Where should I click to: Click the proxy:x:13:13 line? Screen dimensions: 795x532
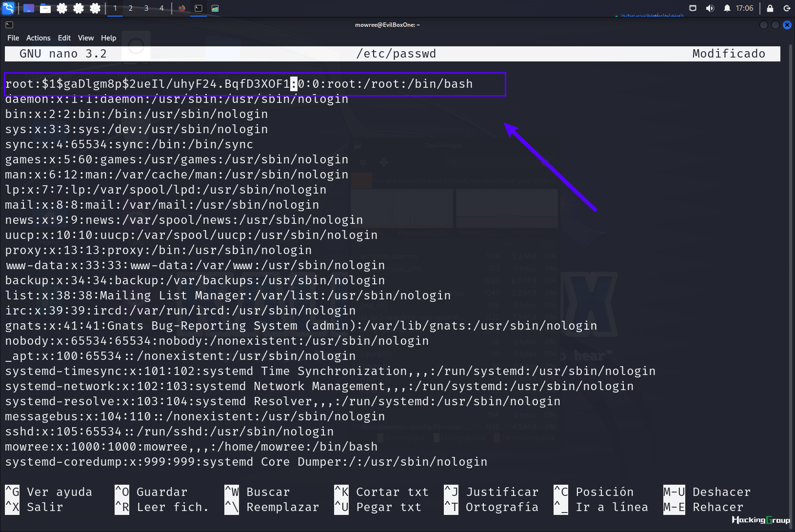[159, 250]
